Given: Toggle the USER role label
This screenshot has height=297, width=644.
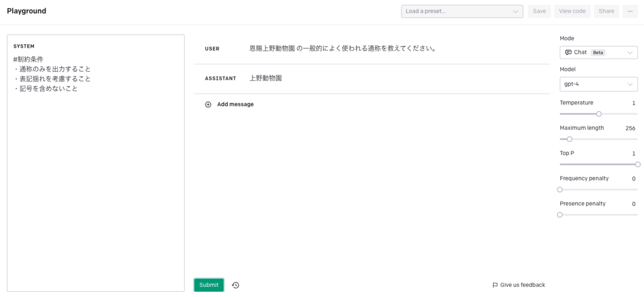Looking at the screenshot, I should point(212,49).
